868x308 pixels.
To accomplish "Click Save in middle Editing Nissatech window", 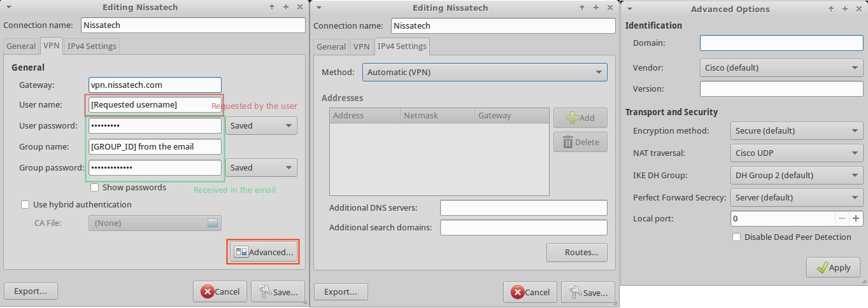I will [588, 291].
